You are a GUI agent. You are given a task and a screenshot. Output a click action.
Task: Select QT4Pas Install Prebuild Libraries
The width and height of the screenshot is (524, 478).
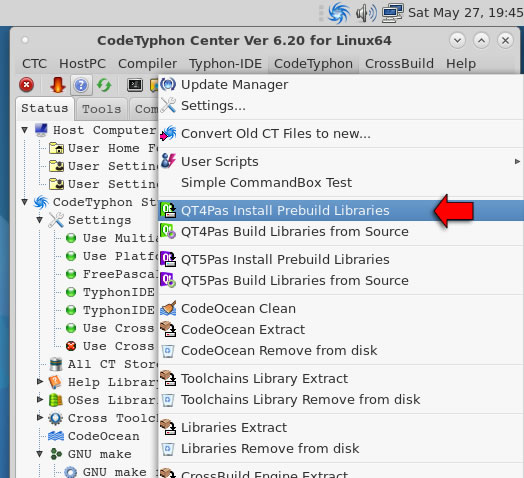coord(341,211)
